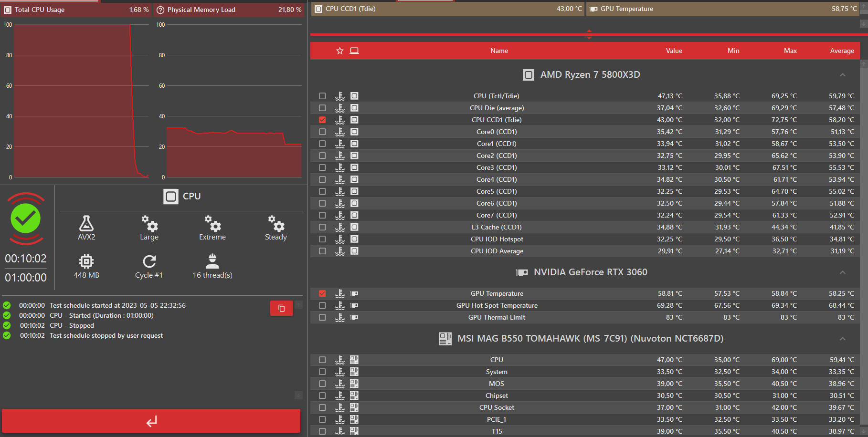The image size is (868, 437).
Task: Tick the Core4 (CCD1) checkbox
Action: (x=322, y=179)
